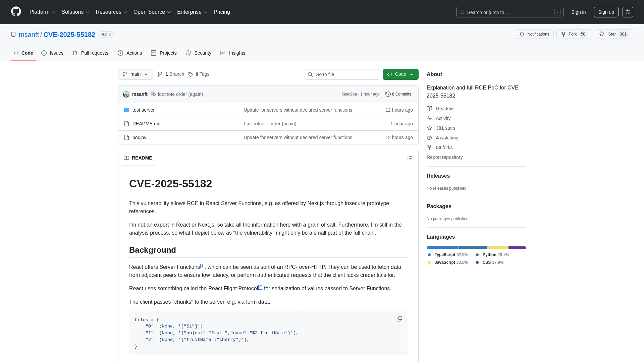The image size is (644, 362).
Task: Open the test-server folder
Action: click(x=144, y=110)
